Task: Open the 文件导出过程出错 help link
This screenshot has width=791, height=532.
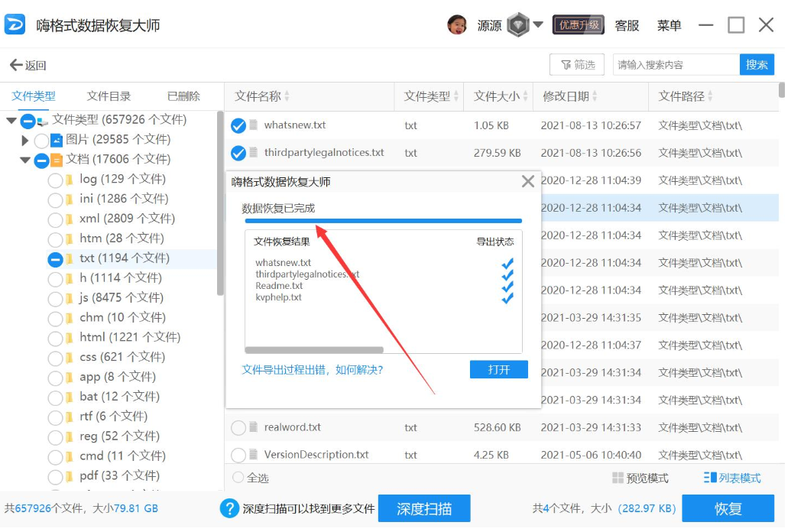Action: [312, 370]
